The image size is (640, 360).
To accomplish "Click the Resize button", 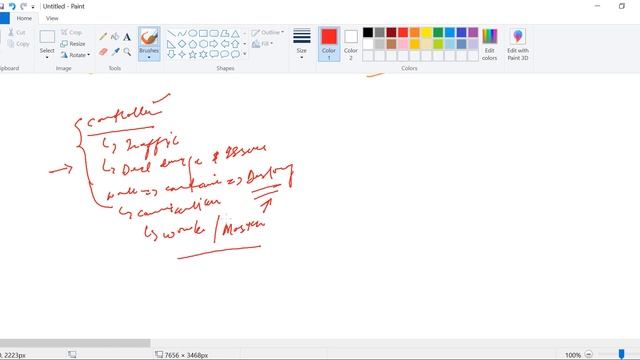I will 73,44.
